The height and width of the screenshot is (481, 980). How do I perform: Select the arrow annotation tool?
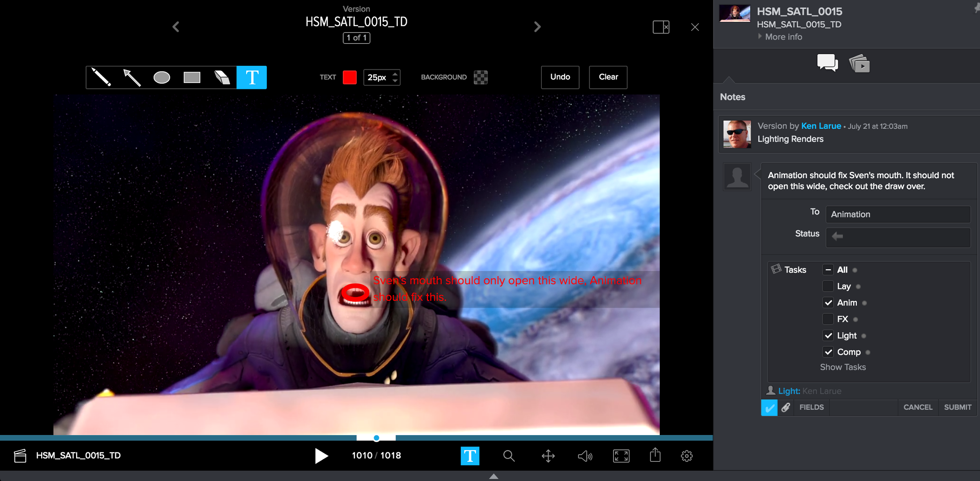132,77
